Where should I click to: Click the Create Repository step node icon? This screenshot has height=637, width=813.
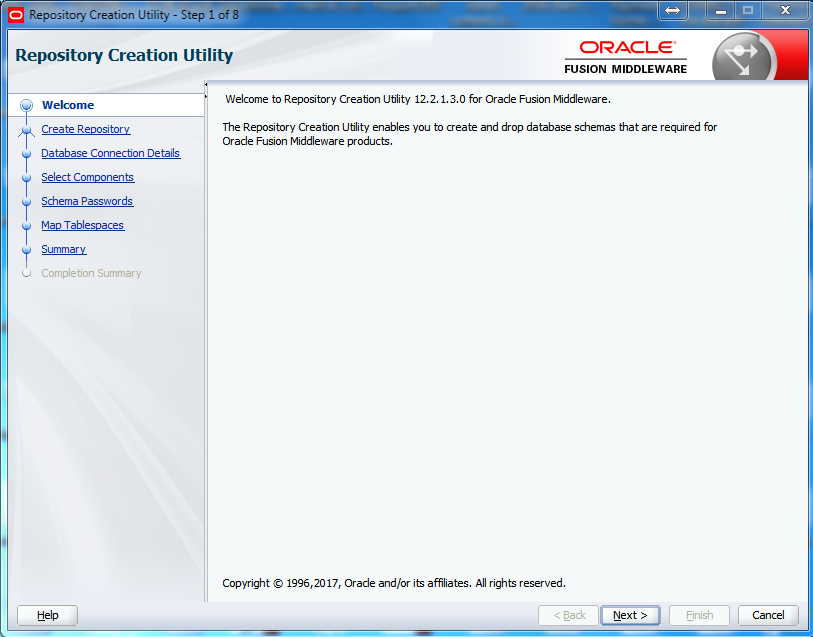pyautogui.click(x=26, y=130)
